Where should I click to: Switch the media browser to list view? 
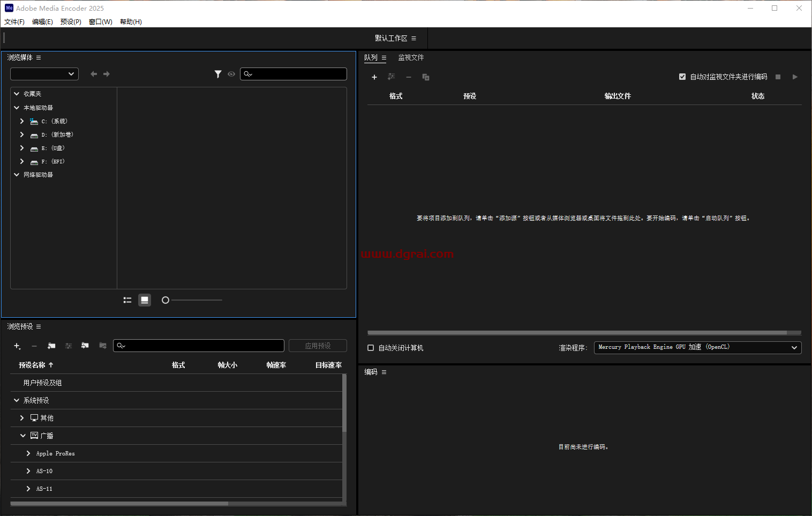(127, 300)
